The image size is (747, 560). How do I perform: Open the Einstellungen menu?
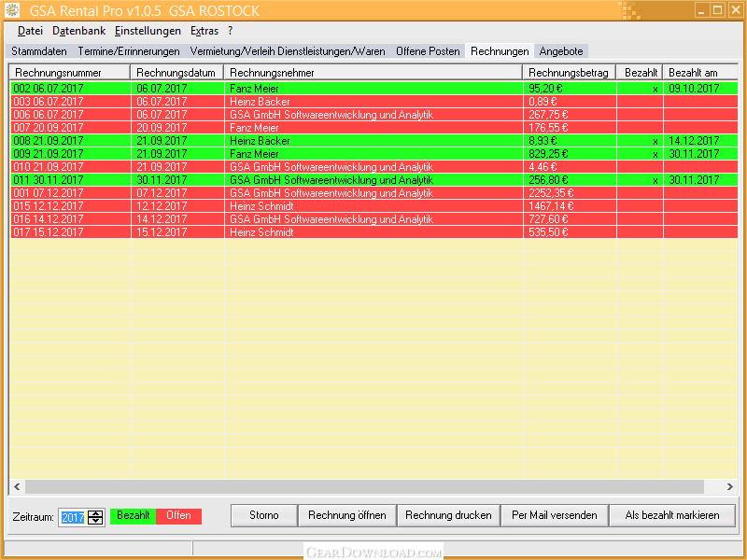[148, 31]
